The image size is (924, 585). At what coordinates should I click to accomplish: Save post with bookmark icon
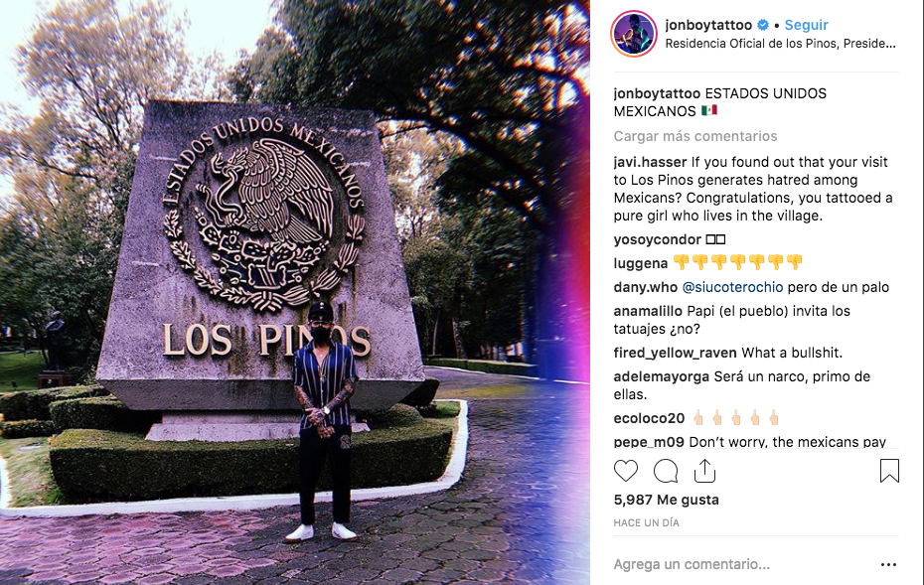click(x=889, y=471)
